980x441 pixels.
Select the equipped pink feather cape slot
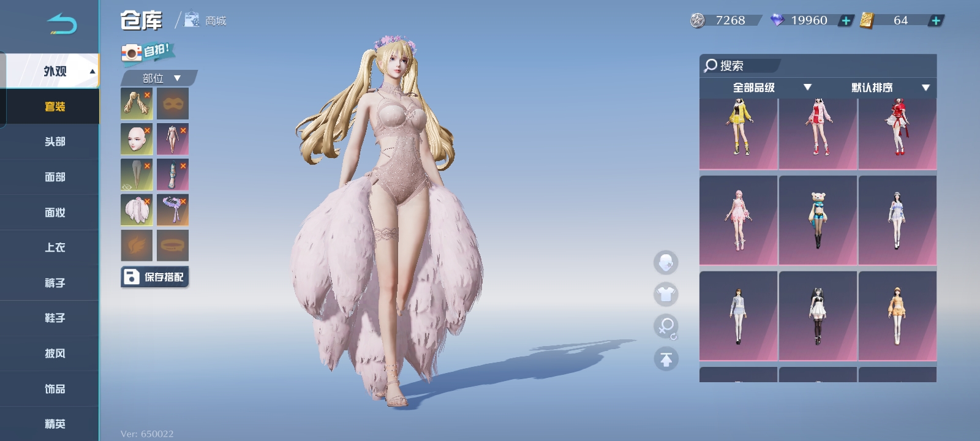tap(137, 210)
